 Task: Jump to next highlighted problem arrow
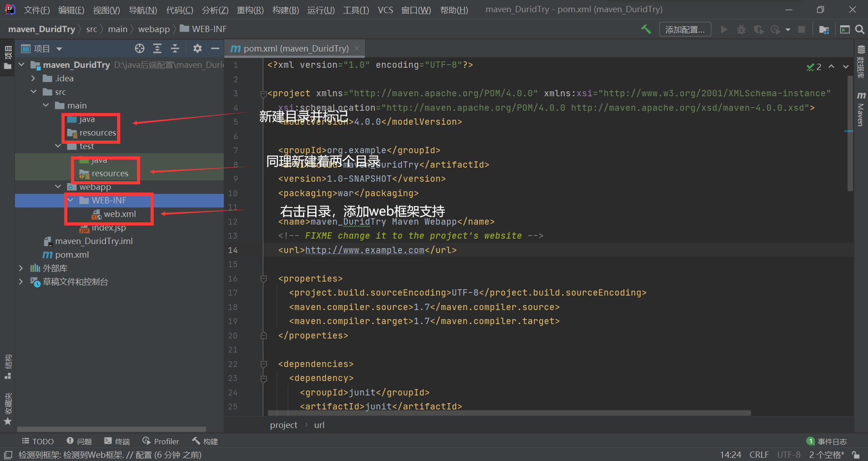[846, 66]
